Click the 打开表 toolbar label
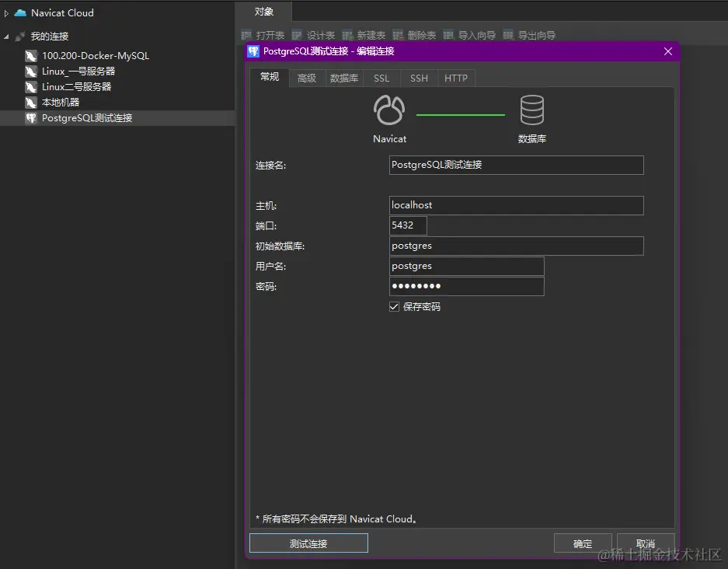 pyautogui.click(x=270, y=35)
